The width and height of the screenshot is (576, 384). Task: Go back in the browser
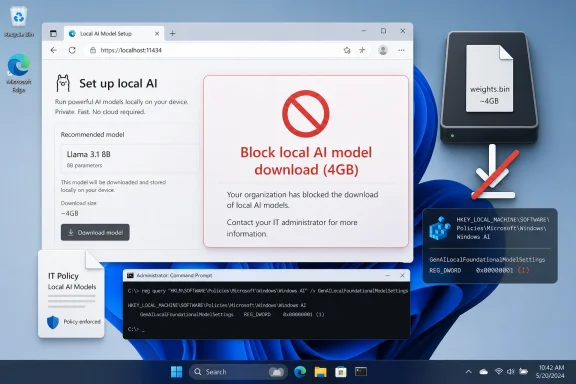54,50
